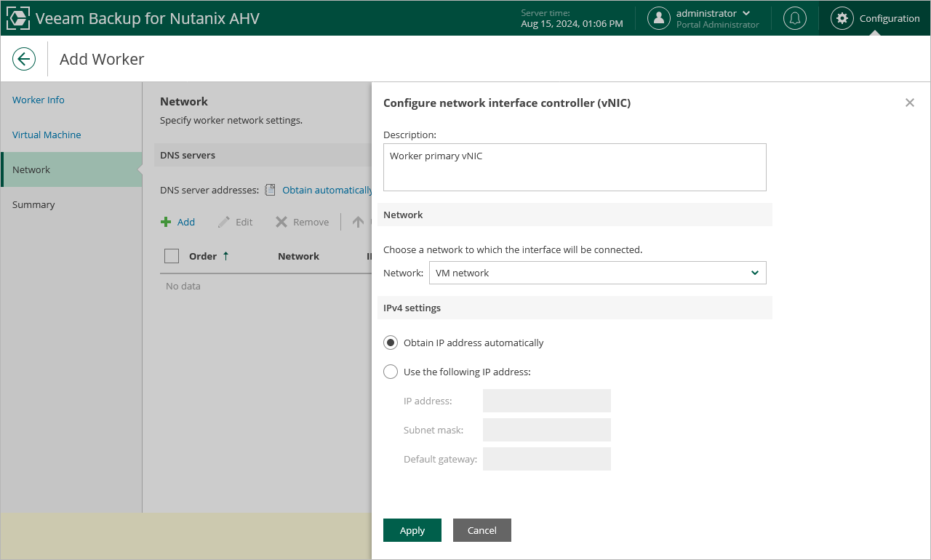The width and height of the screenshot is (931, 560).
Task: Click the Cancel button
Action: pyautogui.click(x=482, y=530)
